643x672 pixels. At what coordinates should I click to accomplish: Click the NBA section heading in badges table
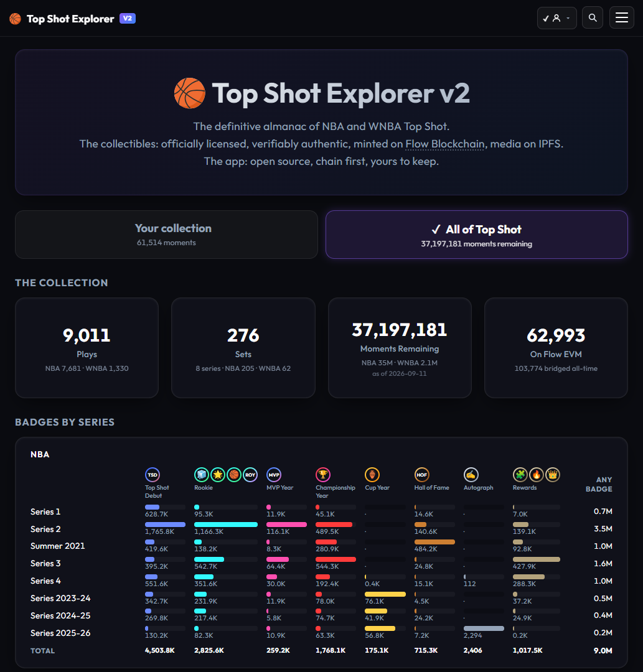click(x=40, y=454)
